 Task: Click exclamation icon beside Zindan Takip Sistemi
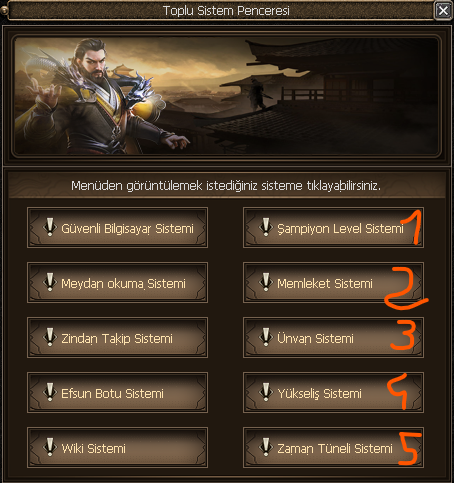click(50, 337)
